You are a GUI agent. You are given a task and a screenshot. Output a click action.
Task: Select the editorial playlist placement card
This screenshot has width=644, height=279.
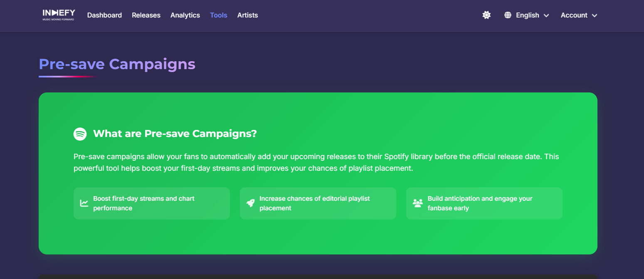pyautogui.click(x=318, y=203)
